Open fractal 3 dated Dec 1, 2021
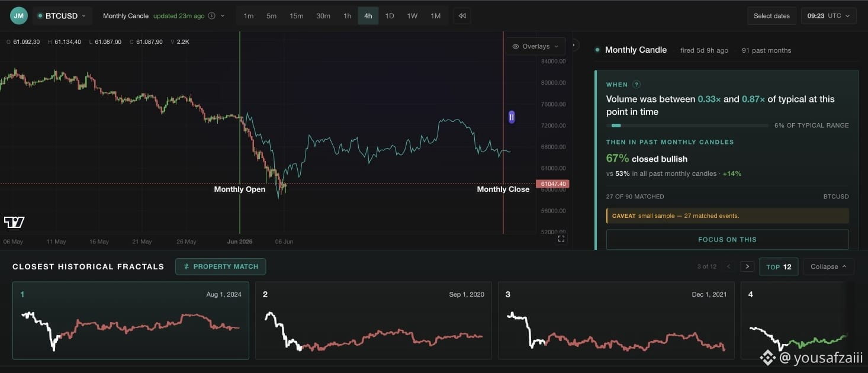The height and width of the screenshot is (373, 868). (616, 320)
